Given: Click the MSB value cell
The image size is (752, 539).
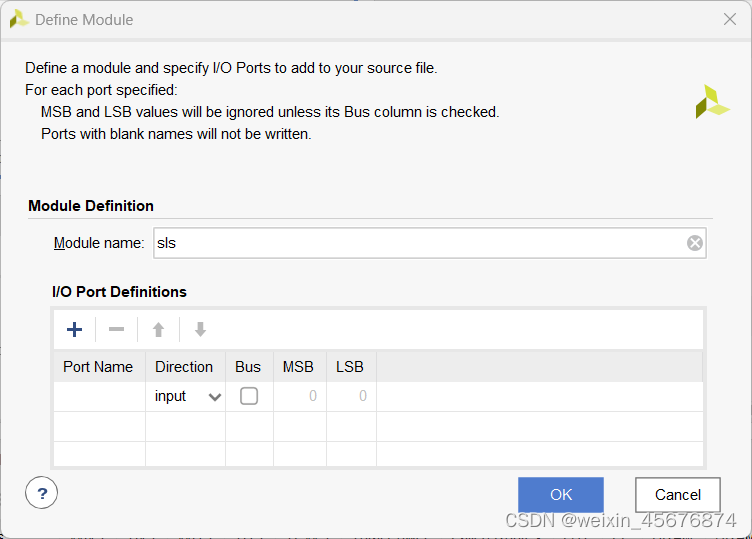Looking at the screenshot, I should [300, 397].
